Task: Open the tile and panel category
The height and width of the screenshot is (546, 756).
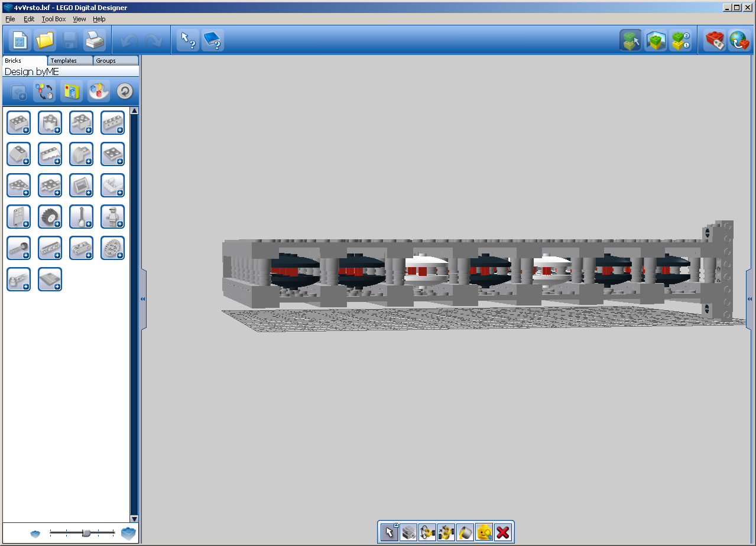Action: point(82,185)
